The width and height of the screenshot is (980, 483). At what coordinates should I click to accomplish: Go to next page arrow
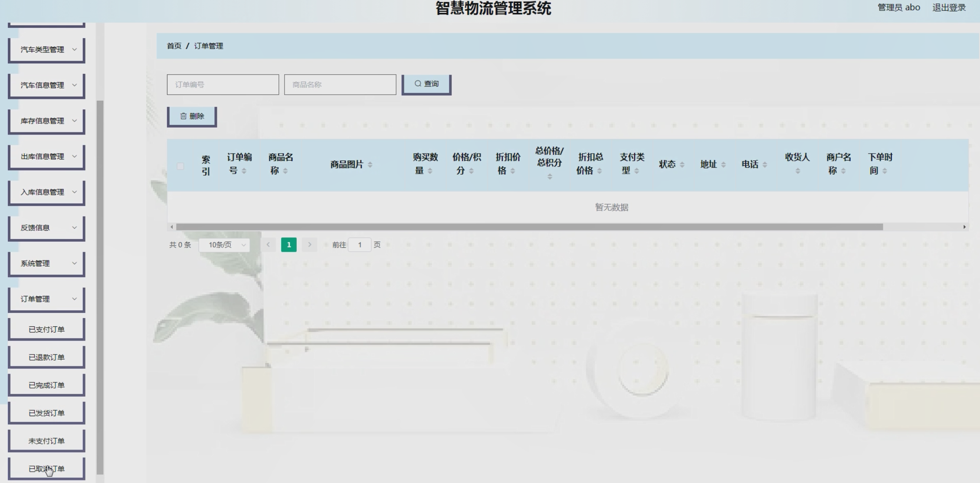[x=309, y=245]
